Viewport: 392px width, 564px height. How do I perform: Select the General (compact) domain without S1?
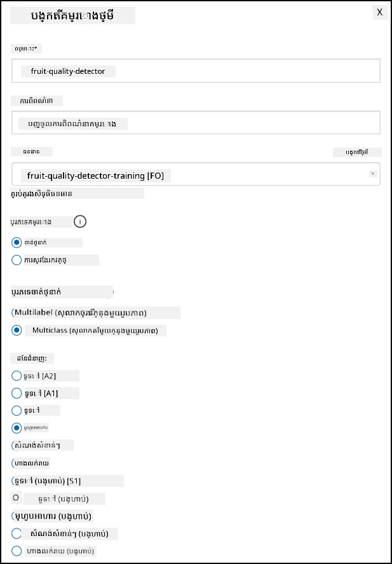17,499
